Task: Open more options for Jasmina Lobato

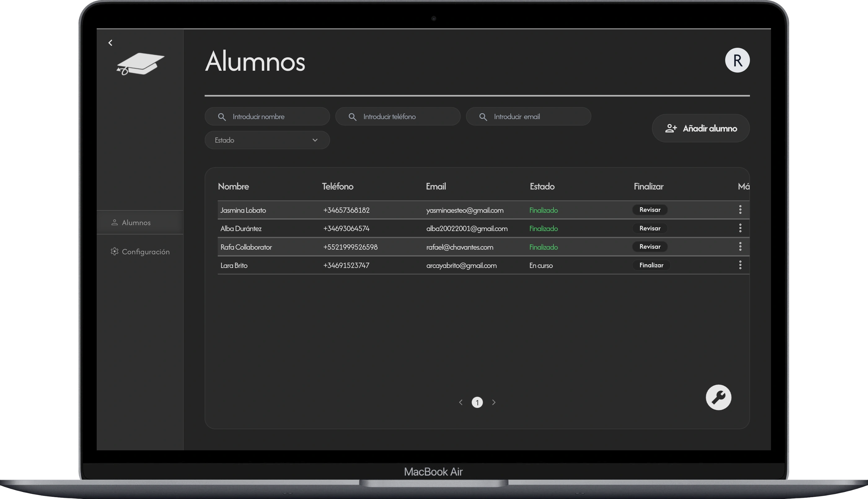Action: pos(740,209)
